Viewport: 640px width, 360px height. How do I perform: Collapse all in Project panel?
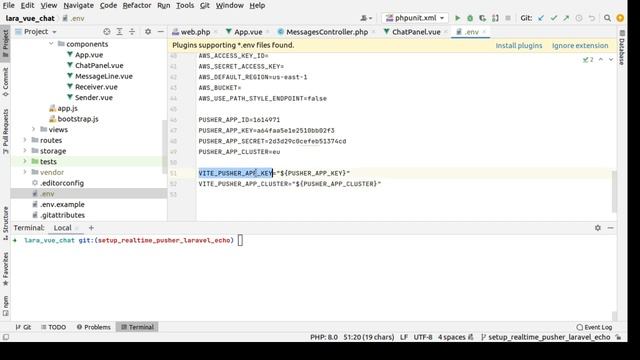132,31
